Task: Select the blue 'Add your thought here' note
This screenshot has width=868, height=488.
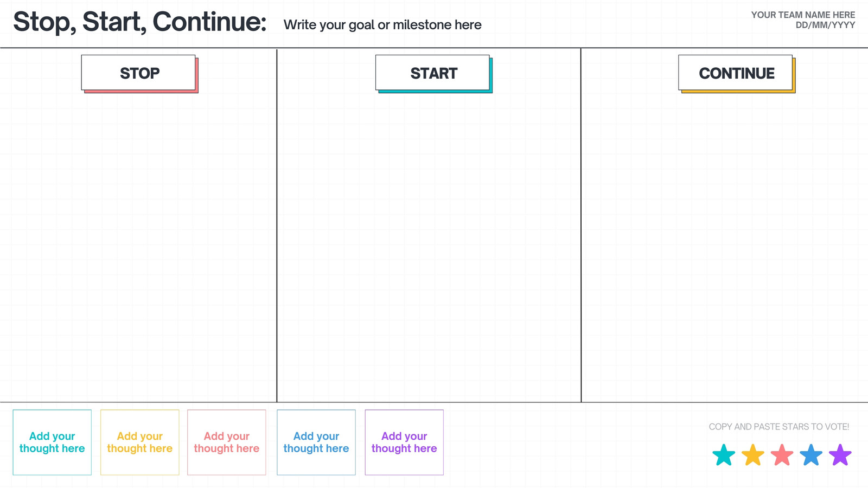Action: (316, 442)
